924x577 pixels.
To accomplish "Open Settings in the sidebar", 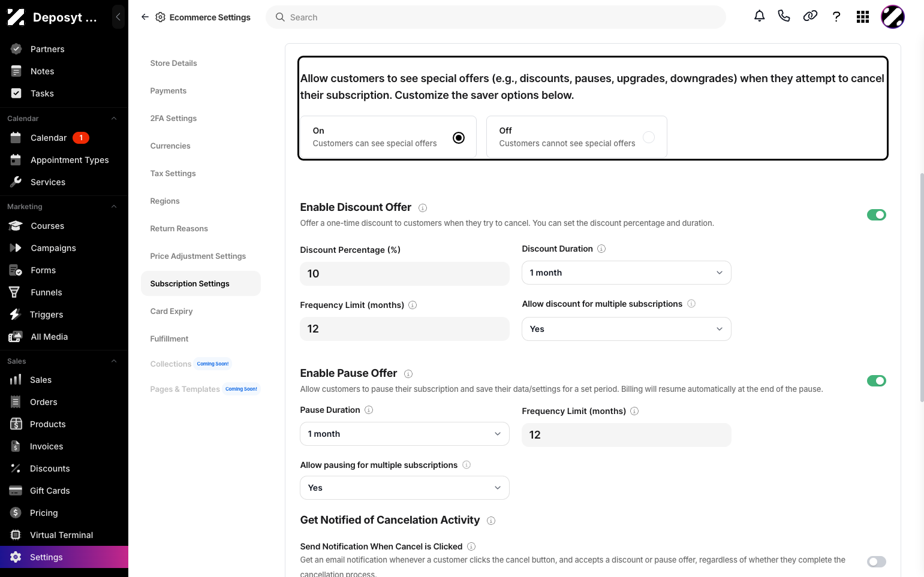I will click(x=64, y=557).
